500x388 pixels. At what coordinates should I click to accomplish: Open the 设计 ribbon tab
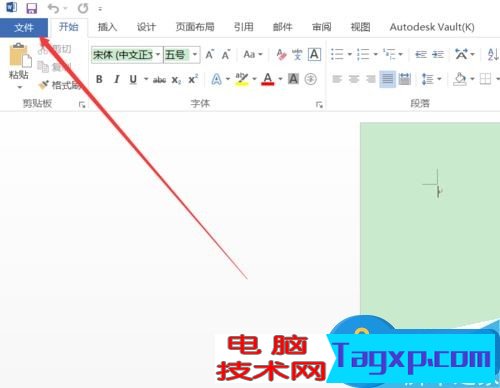point(146,27)
